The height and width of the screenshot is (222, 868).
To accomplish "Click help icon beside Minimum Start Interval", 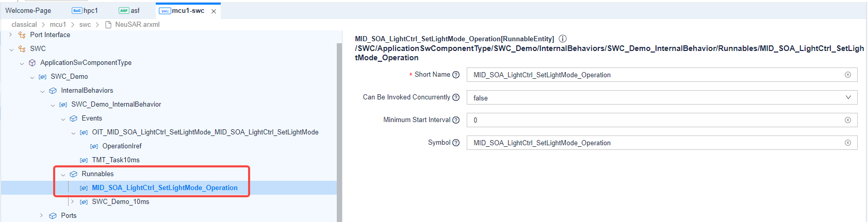I will (x=456, y=120).
